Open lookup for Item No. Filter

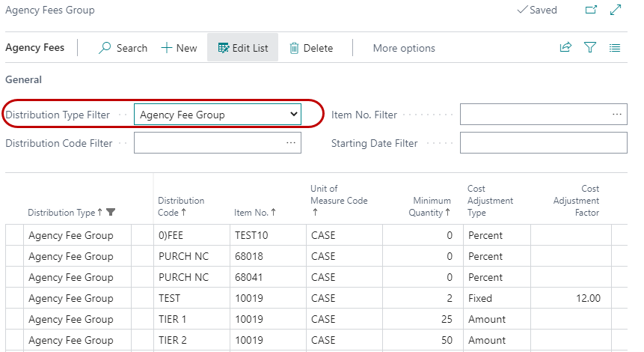[x=617, y=115]
